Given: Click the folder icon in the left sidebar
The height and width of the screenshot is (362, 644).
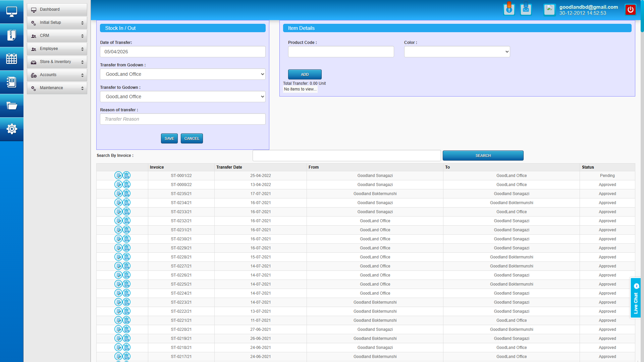Looking at the screenshot, I should pos(12,106).
